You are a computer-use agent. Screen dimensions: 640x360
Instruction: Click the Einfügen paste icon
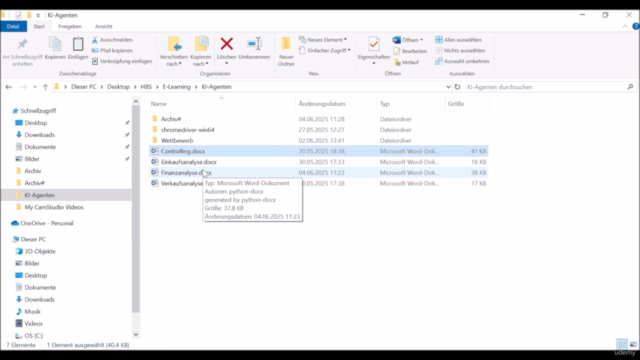(78, 44)
